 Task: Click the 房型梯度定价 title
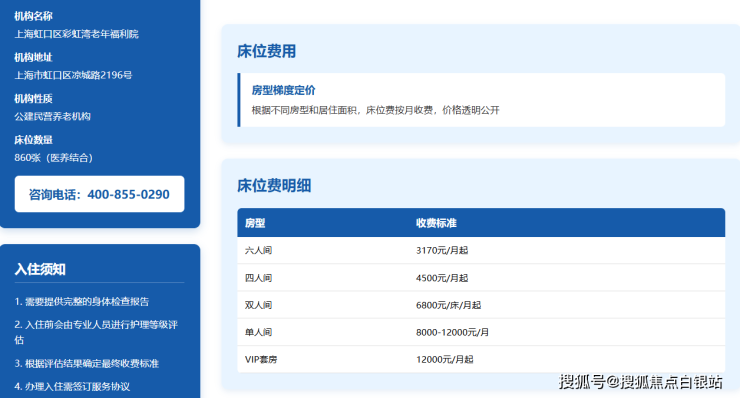point(283,90)
